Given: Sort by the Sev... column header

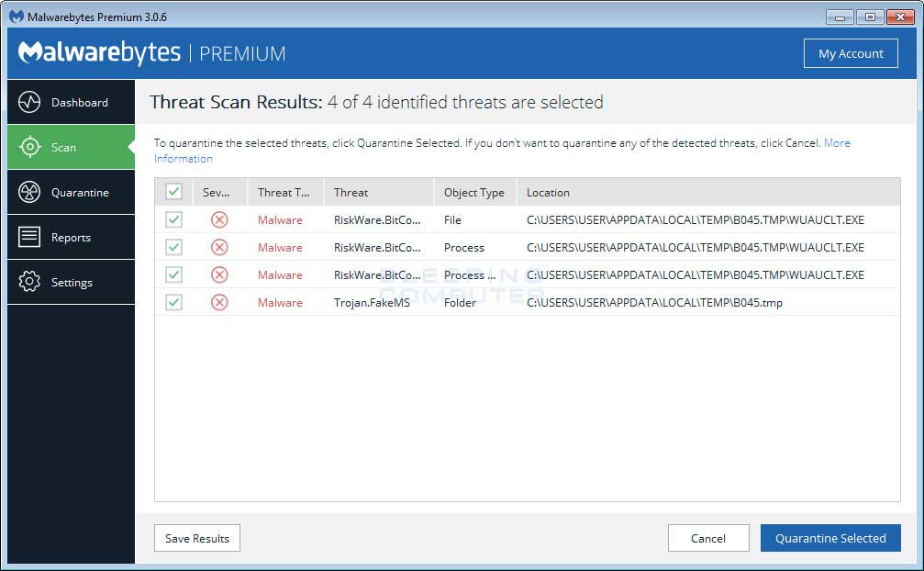Looking at the screenshot, I should 220,192.
